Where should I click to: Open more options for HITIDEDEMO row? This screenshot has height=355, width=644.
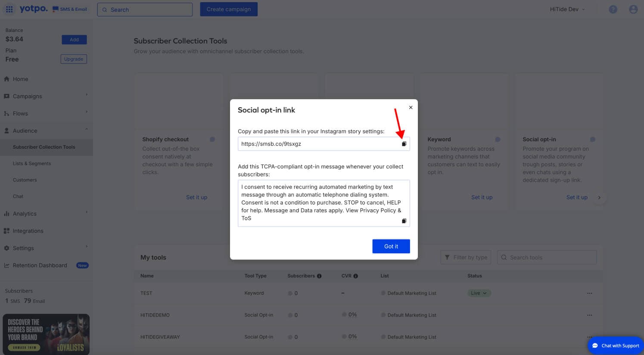coord(589,315)
